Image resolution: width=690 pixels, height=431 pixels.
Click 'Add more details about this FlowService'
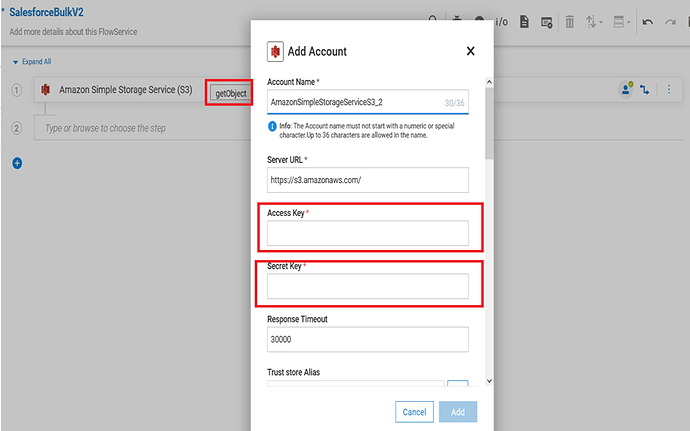pos(73,32)
